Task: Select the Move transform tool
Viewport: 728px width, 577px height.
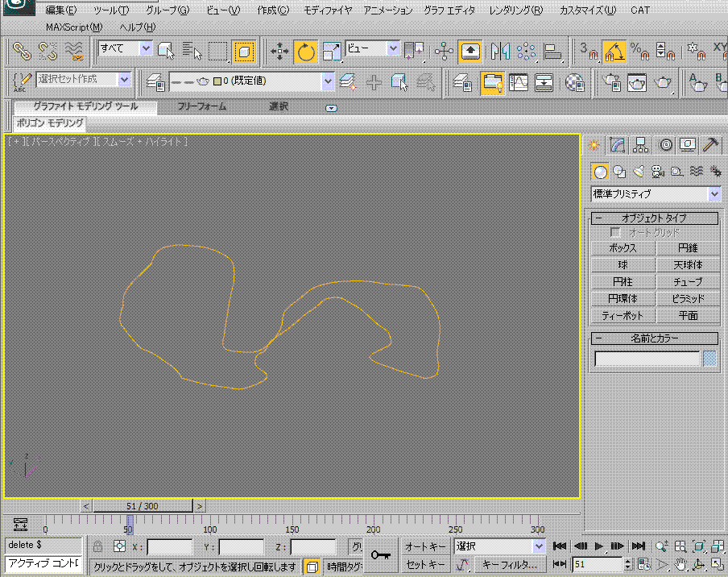Action: pos(280,52)
